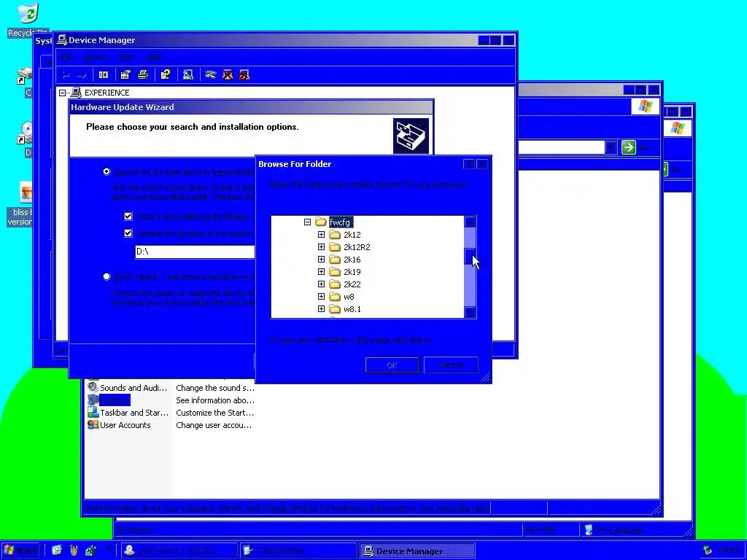The height and width of the screenshot is (560, 747).
Task: Click Cancel in Browse For Folder dialog
Action: coord(451,365)
